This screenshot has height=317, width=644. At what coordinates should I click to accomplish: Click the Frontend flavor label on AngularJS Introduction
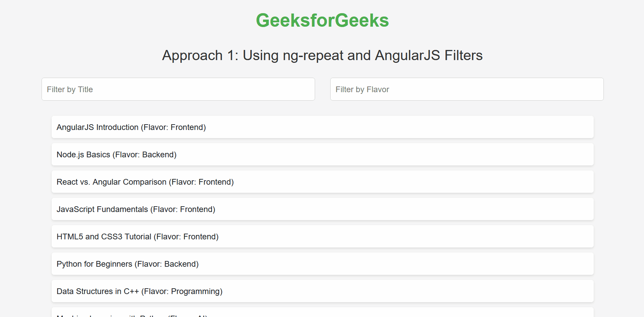[188, 127]
